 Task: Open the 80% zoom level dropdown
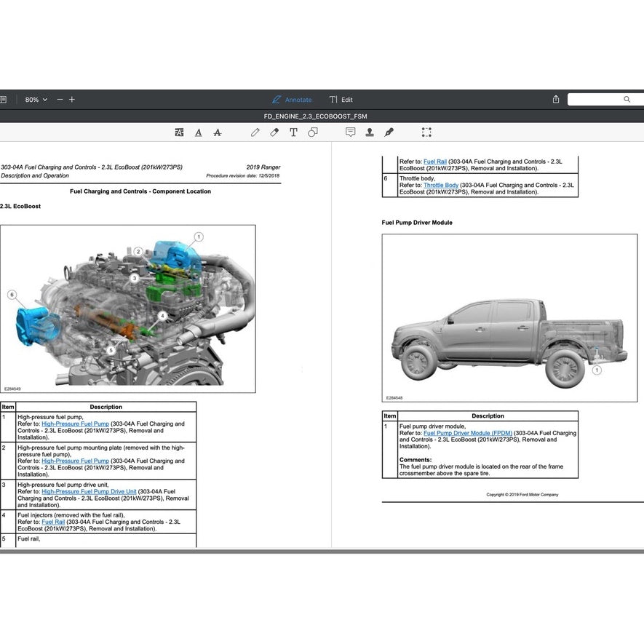pos(35,99)
